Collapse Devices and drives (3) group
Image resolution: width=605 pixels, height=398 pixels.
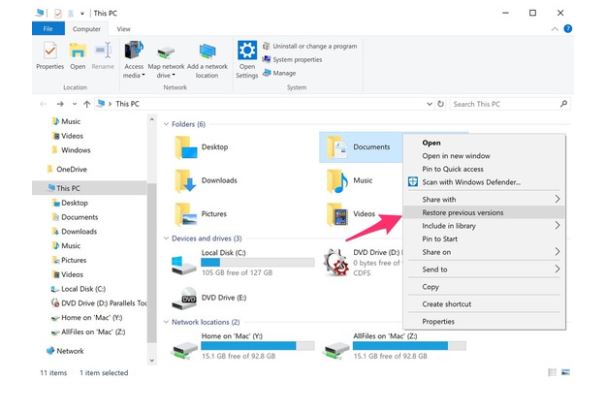tap(166, 238)
